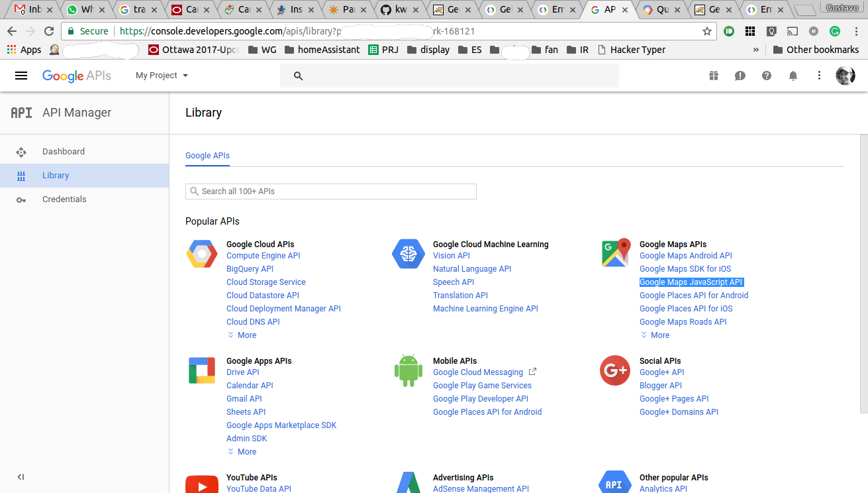Show hidden bookmarks with the » chevron
868x493 pixels.
[756, 50]
